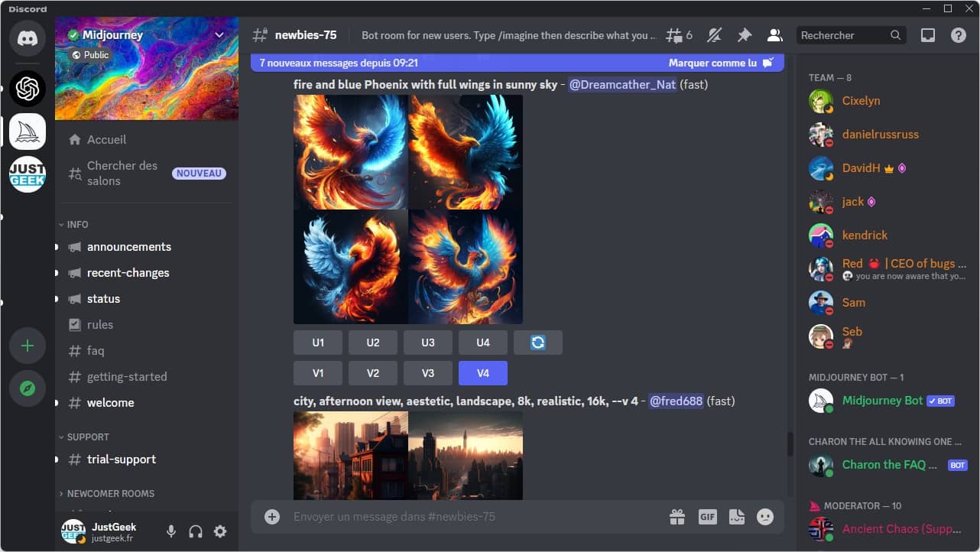Viewport: 980px width, 552px height.
Task: Open the faq channel
Action: [147, 351]
